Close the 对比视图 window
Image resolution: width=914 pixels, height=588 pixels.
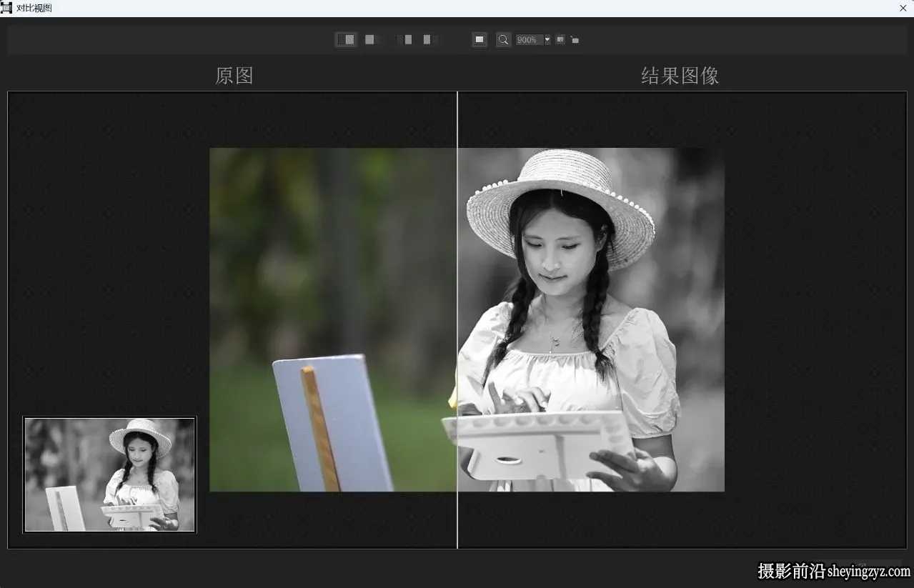coord(903,8)
